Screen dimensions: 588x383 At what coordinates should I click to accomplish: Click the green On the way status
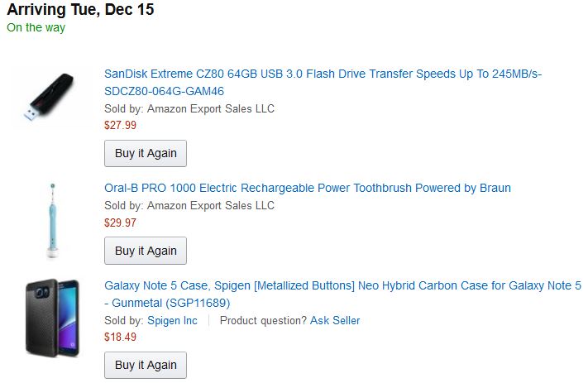tap(36, 27)
